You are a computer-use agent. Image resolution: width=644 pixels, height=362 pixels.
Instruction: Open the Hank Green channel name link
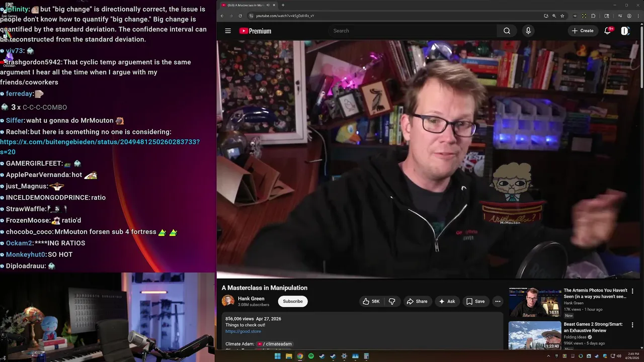(x=251, y=299)
